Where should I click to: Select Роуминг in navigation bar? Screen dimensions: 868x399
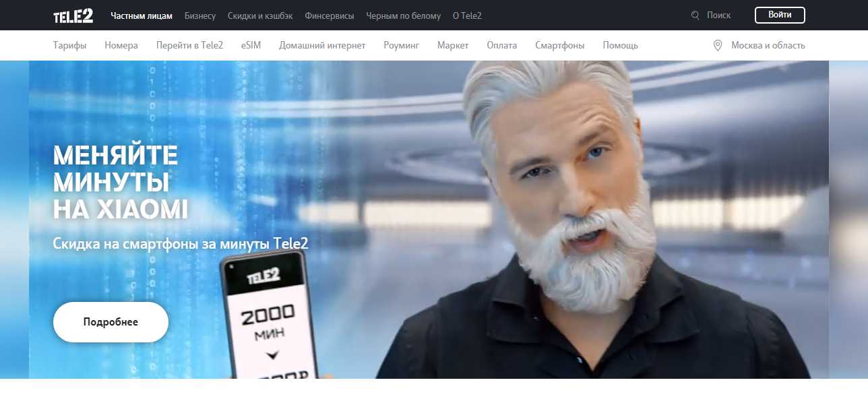[x=401, y=46]
